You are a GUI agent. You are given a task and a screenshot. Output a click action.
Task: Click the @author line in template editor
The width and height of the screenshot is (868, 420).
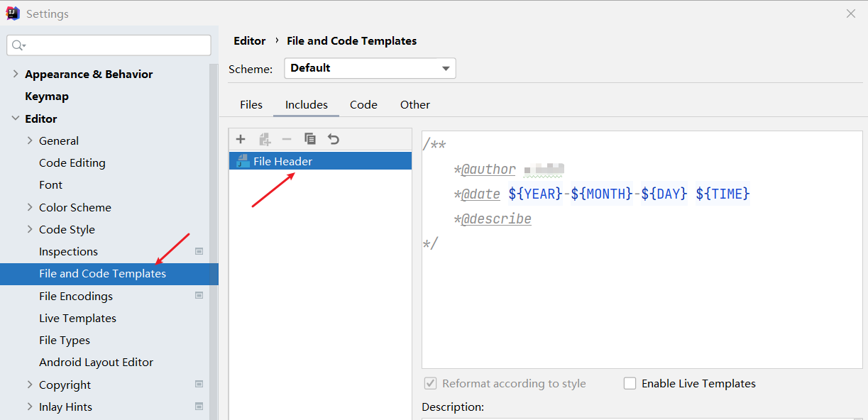pos(509,169)
